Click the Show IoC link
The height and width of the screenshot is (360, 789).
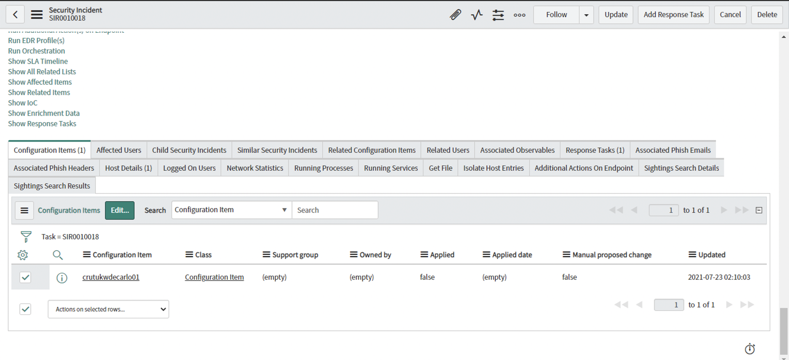click(23, 103)
